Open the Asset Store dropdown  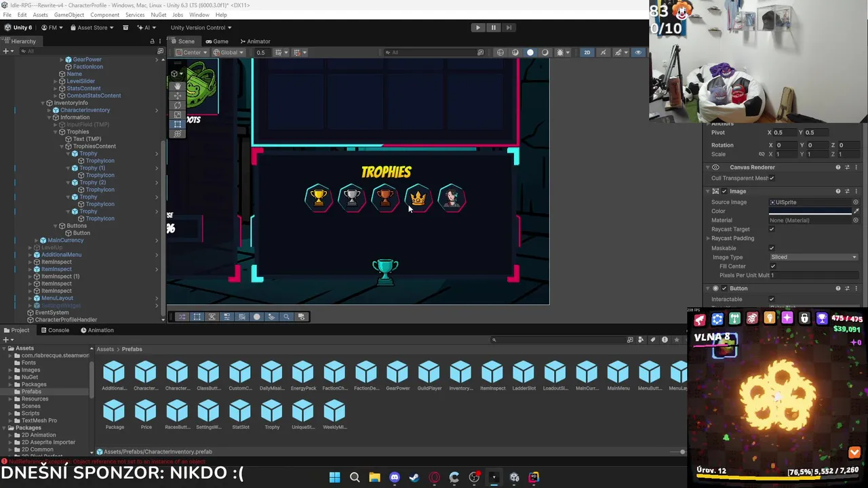click(92, 28)
